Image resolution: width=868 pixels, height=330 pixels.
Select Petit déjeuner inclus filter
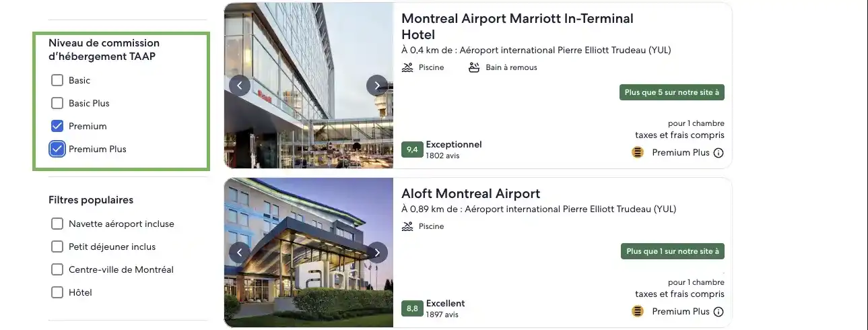point(57,246)
